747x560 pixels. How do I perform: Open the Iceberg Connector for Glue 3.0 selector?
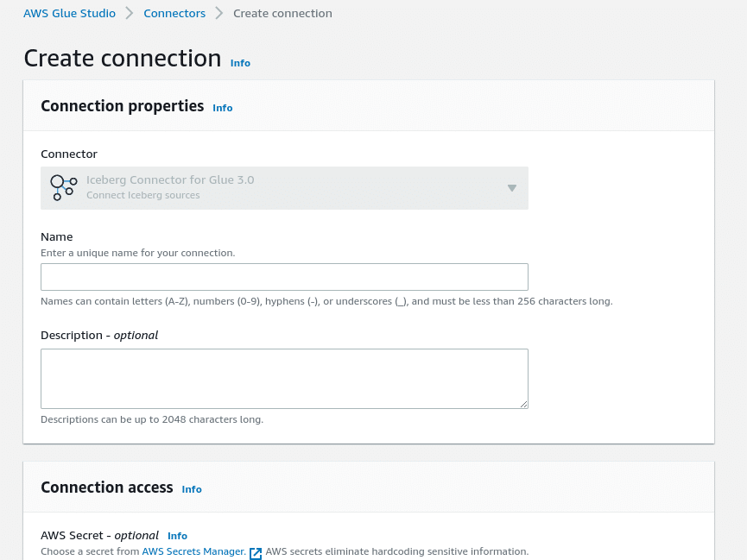coord(284,188)
